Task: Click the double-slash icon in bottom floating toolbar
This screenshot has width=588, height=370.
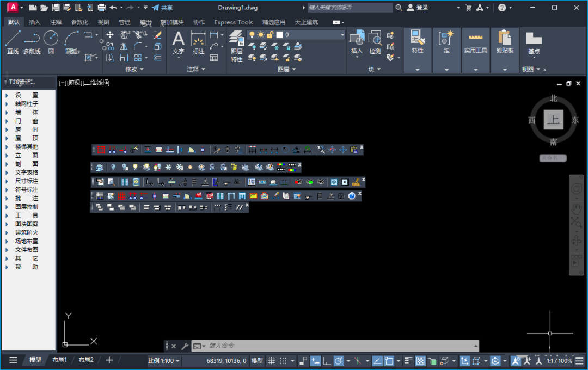Action: 239,207
